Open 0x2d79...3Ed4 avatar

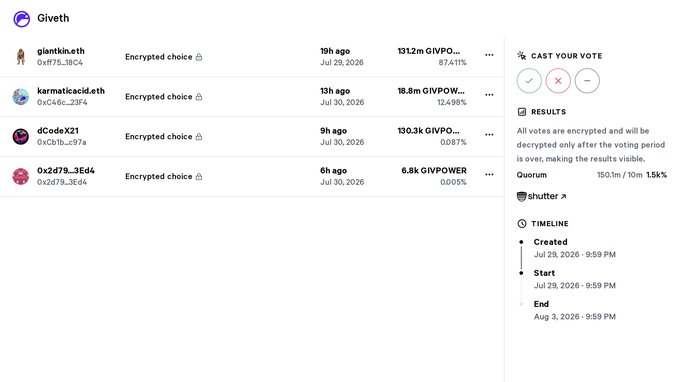(20, 176)
